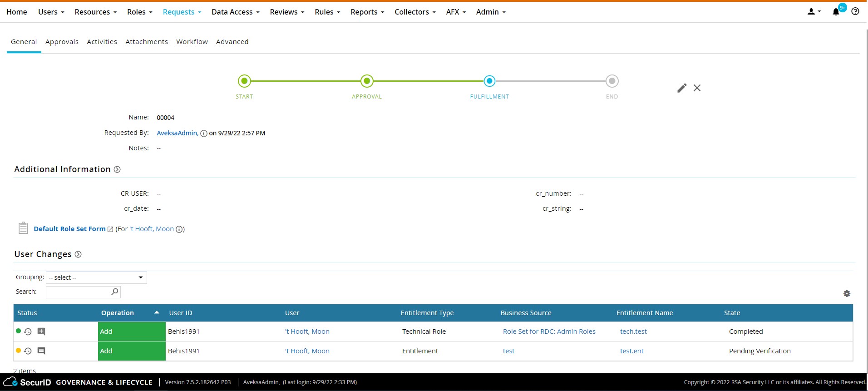Click the X cancel icon beside the pencil
The height and width of the screenshot is (391, 868).
point(697,88)
